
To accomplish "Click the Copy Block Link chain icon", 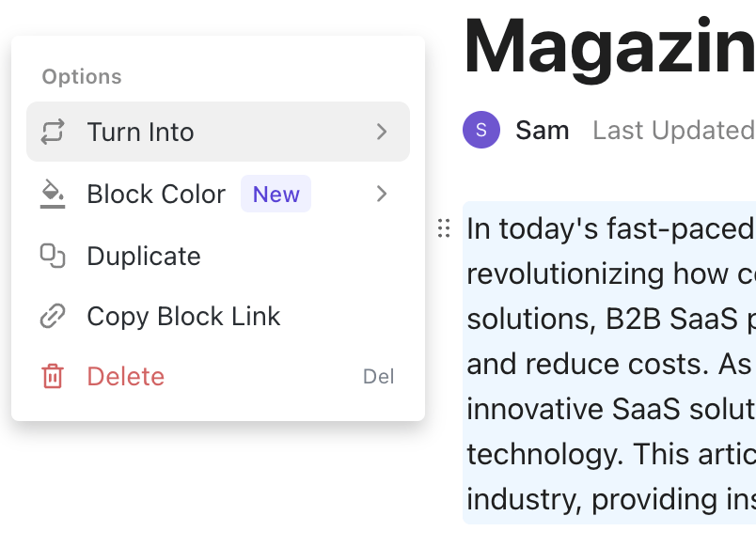I will pos(53,317).
